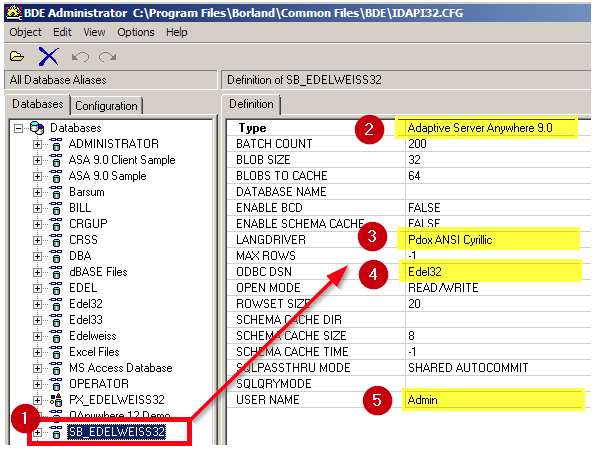Click the Open configuration folder icon
This screenshot has width=605, height=454.
click(x=17, y=57)
